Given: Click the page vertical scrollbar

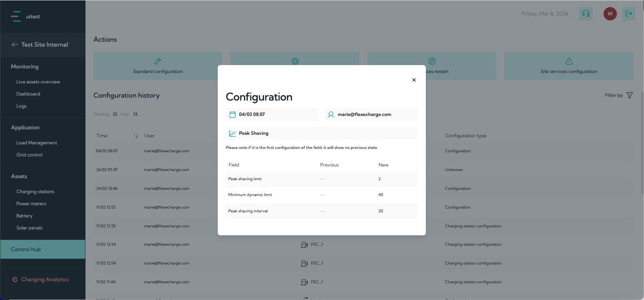Looking at the screenshot, I should click(x=642, y=142).
